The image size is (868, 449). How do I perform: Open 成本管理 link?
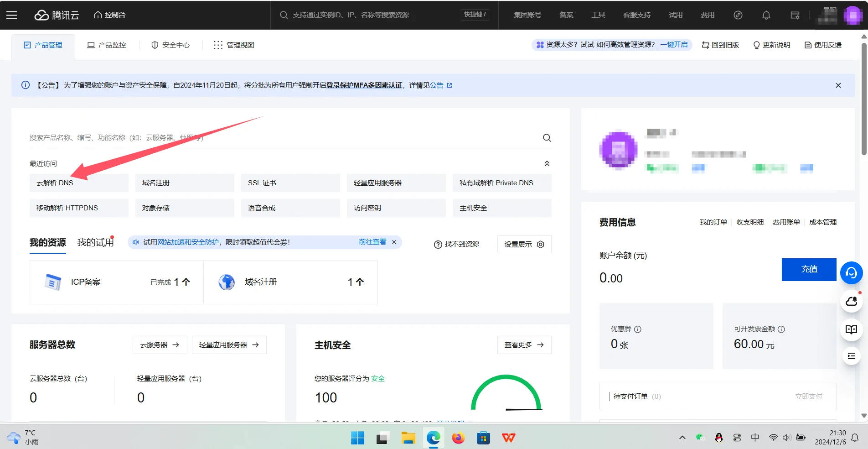(x=823, y=222)
